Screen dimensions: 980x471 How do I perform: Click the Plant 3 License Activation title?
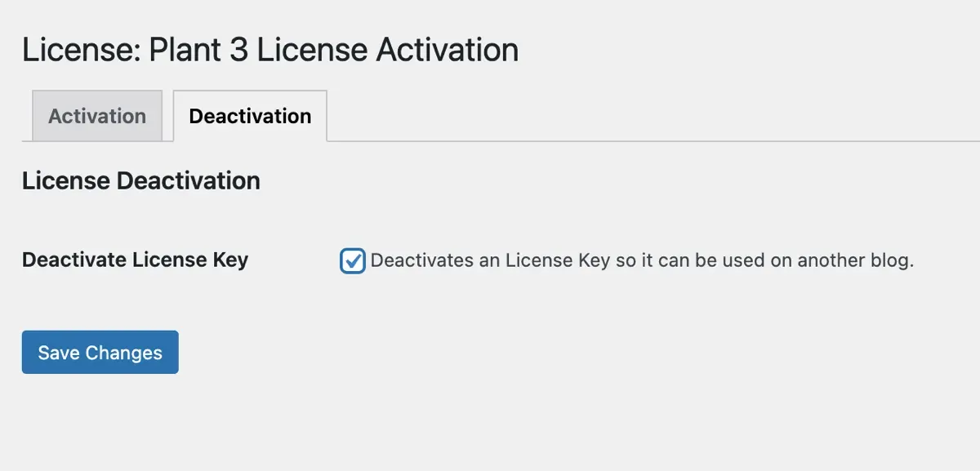270,50
